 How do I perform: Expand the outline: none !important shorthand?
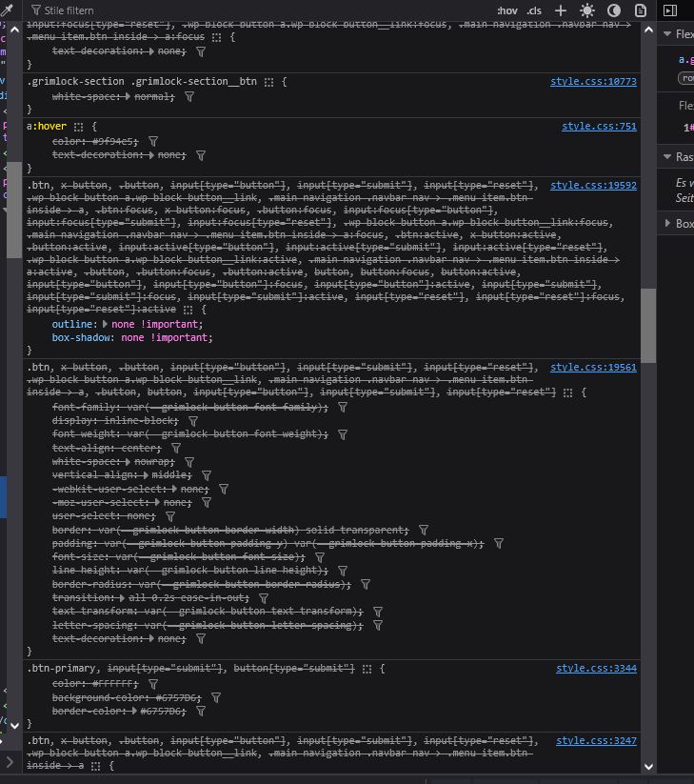coord(105,324)
